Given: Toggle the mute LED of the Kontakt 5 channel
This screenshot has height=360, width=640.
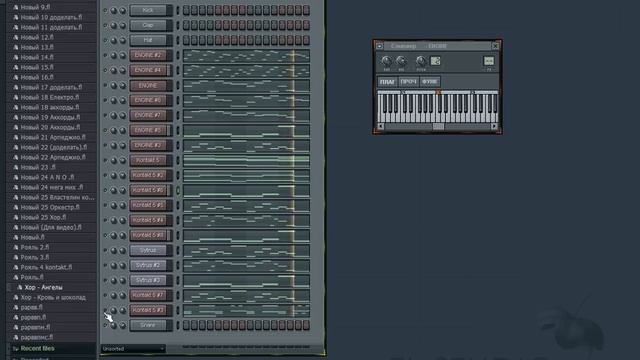Looking at the screenshot, I should click(105, 160).
